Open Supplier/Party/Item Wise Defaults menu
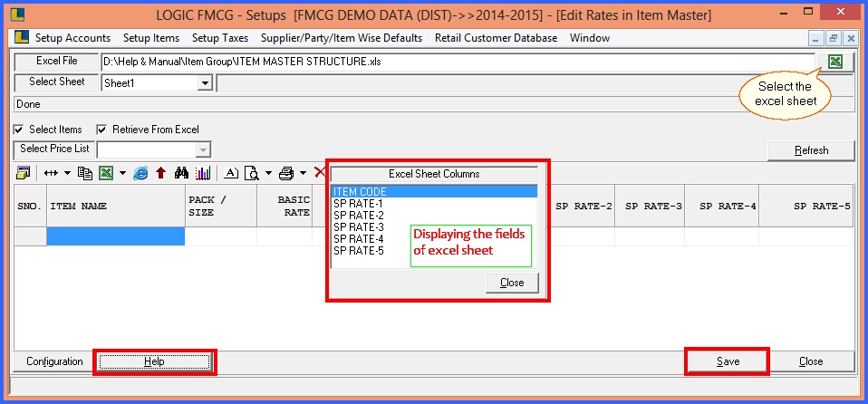 click(x=342, y=38)
